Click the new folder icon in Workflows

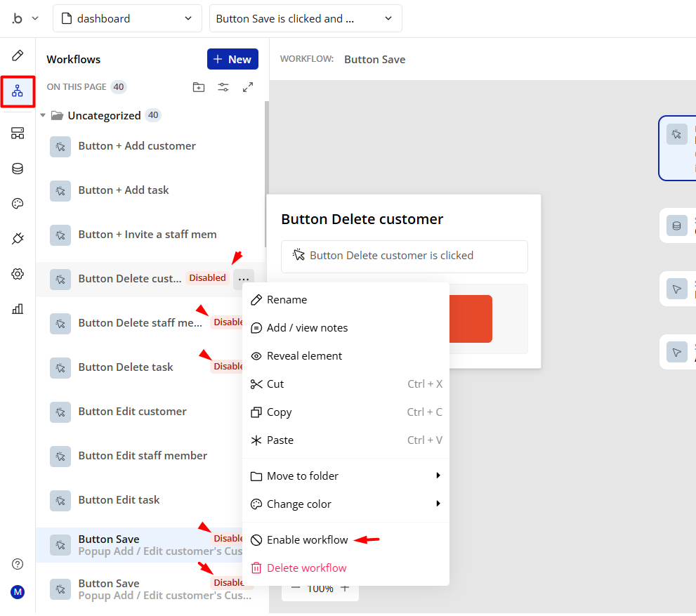199,87
